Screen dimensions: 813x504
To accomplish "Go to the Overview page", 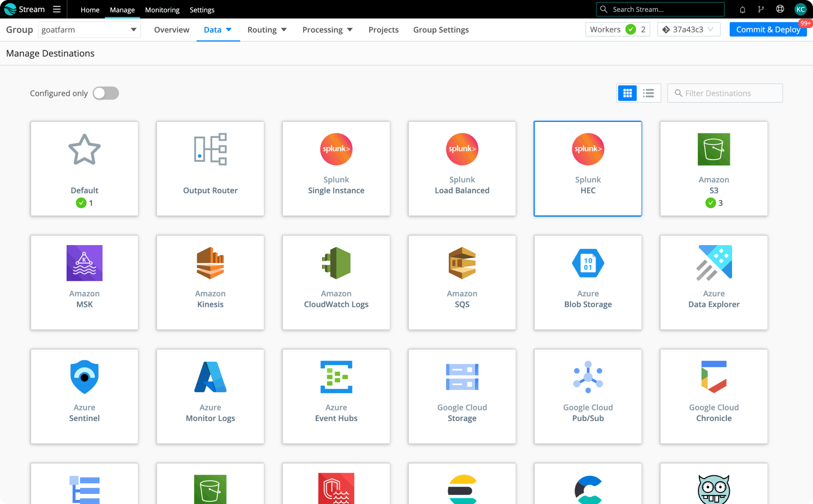I will click(x=172, y=30).
